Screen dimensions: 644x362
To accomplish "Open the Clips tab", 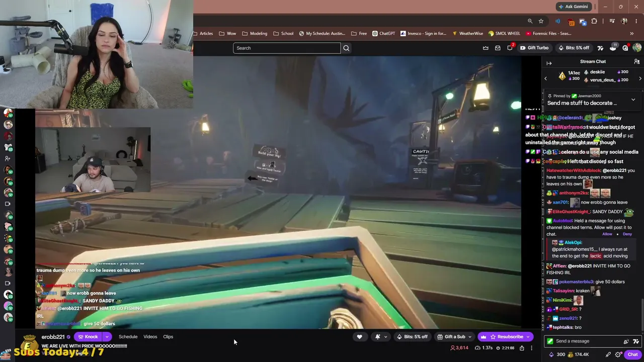I will (168, 336).
